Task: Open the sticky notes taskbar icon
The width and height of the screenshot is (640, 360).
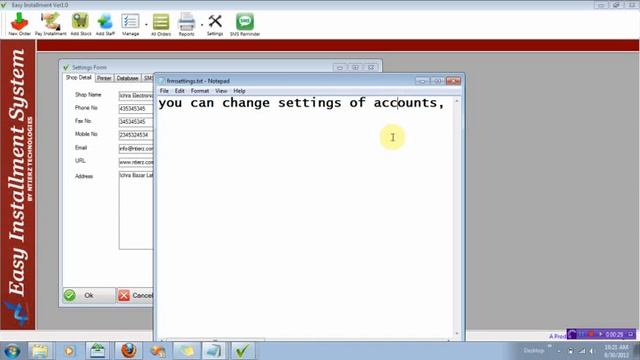Action: coord(187,351)
